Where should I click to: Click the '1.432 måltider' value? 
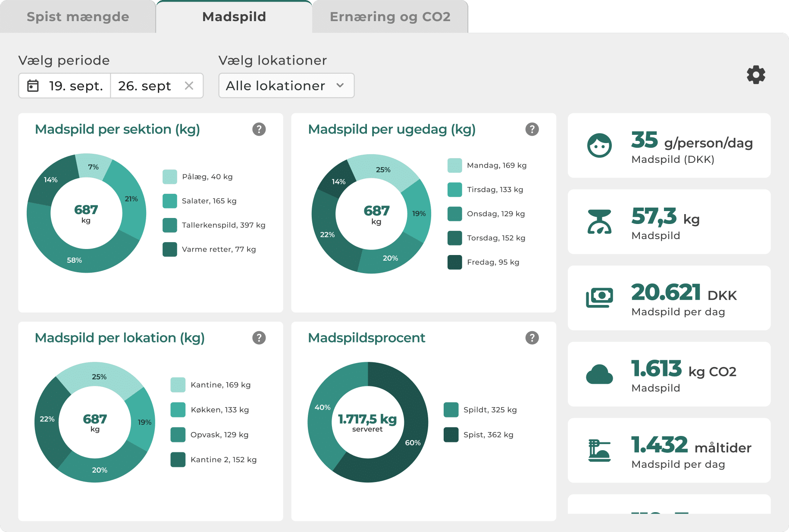(x=691, y=445)
